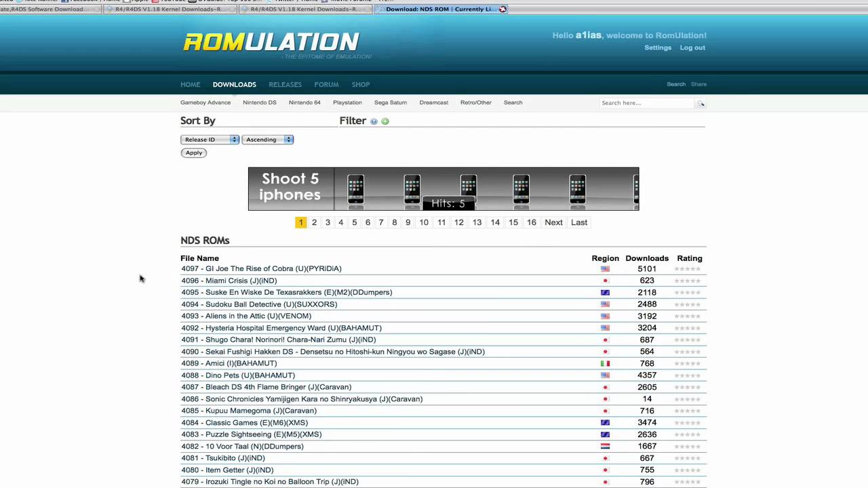Open 4094 Sudoku Ball Detective ROM

[x=259, y=304]
